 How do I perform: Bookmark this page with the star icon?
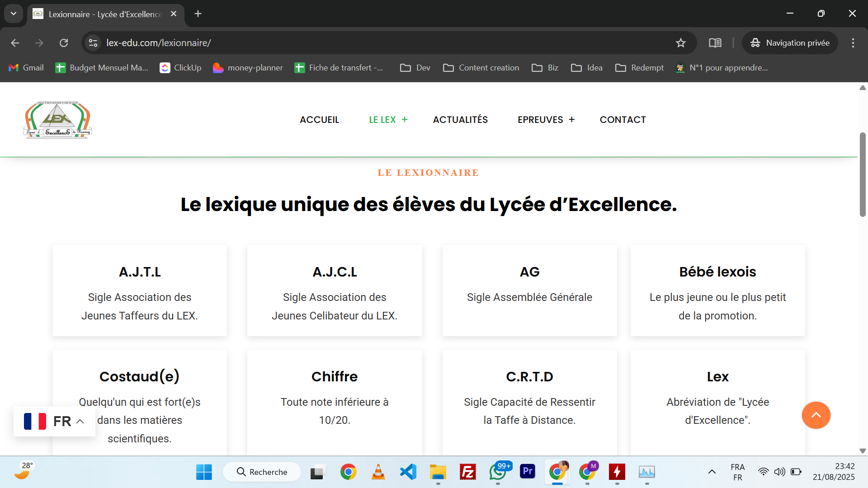click(x=680, y=43)
